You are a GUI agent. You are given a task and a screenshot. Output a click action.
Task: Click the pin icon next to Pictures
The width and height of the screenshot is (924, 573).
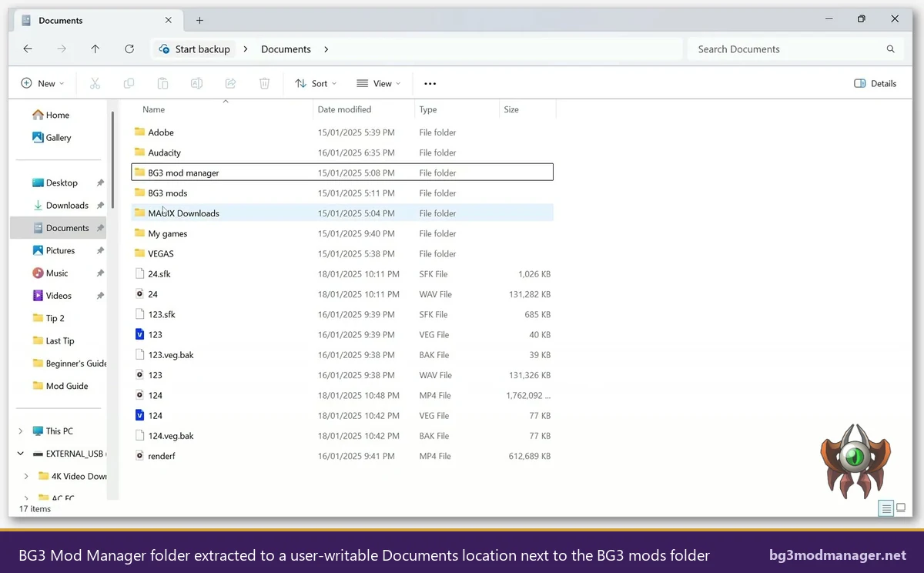100,250
